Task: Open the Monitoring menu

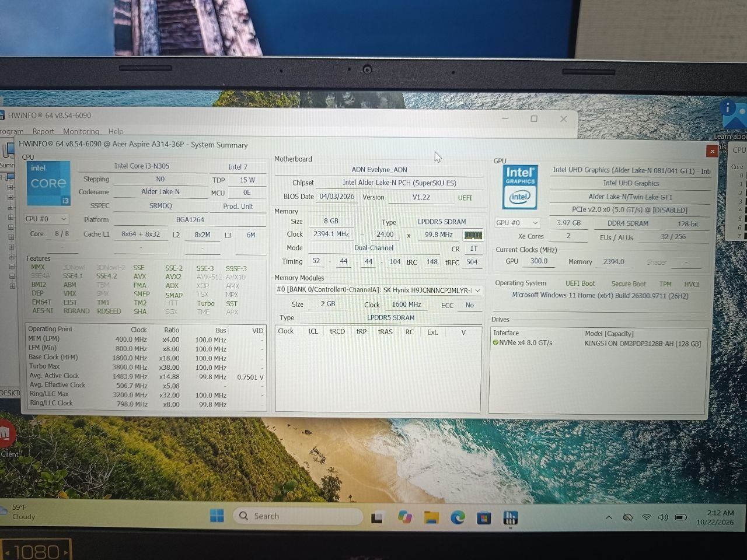Action: (81, 131)
